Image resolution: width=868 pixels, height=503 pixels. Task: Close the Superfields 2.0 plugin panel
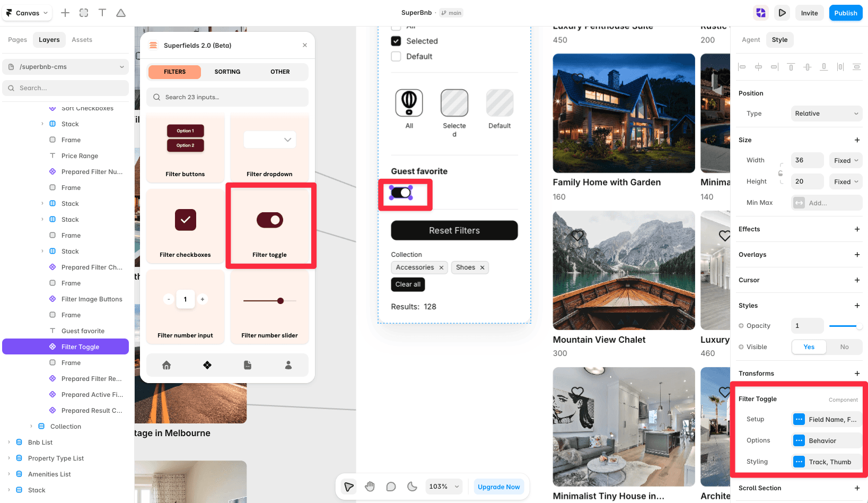coord(305,45)
